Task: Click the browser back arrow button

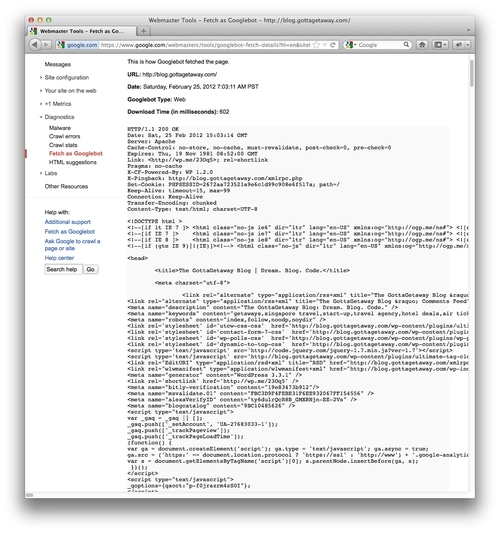Action: (x=35, y=45)
